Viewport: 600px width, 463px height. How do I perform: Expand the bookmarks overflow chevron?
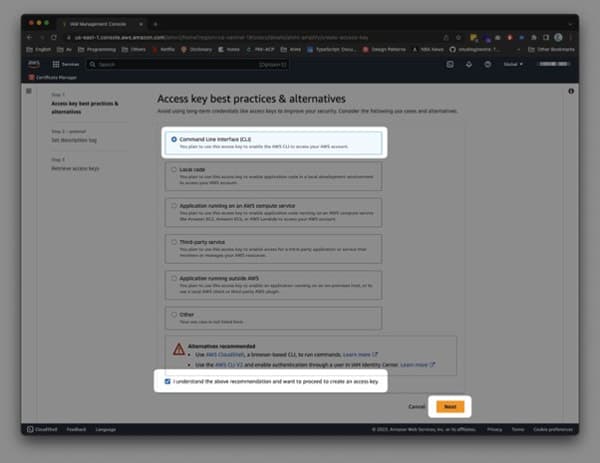pos(518,49)
